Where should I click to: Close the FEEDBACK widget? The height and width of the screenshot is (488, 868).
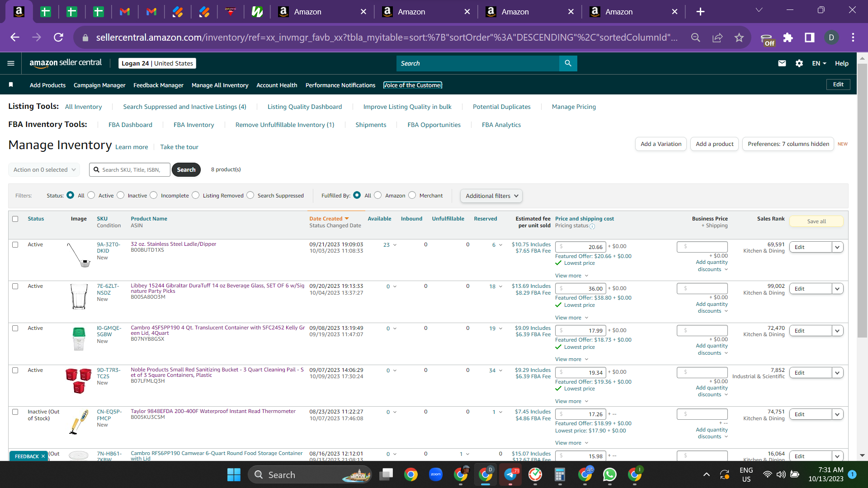click(43, 456)
